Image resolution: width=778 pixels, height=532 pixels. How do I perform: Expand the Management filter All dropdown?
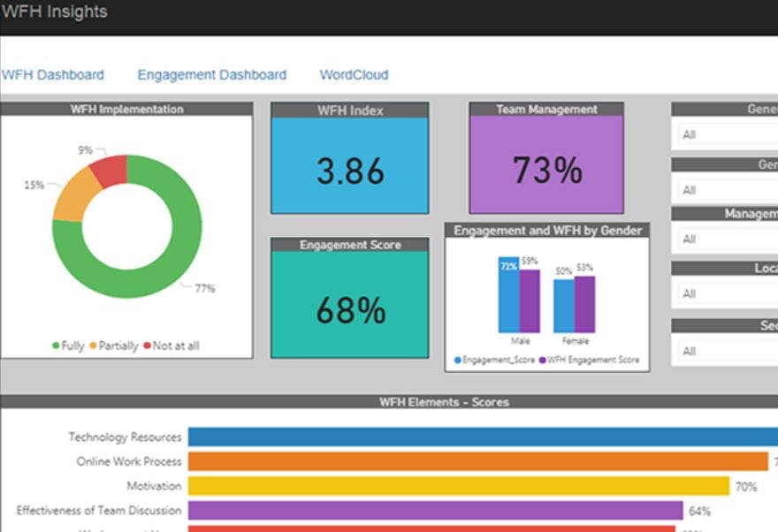pyautogui.click(x=728, y=239)
